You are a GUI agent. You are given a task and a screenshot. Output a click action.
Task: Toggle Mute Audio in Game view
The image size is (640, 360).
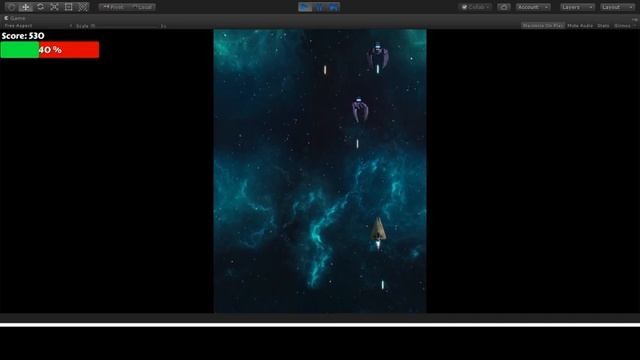pyautogui.click(x=580, y=26)
